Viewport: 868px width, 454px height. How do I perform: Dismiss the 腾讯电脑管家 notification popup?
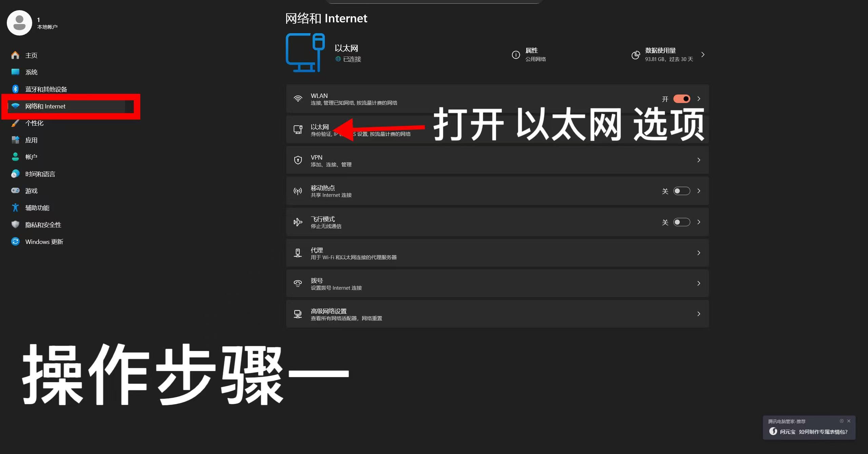[x=849, y=421]
